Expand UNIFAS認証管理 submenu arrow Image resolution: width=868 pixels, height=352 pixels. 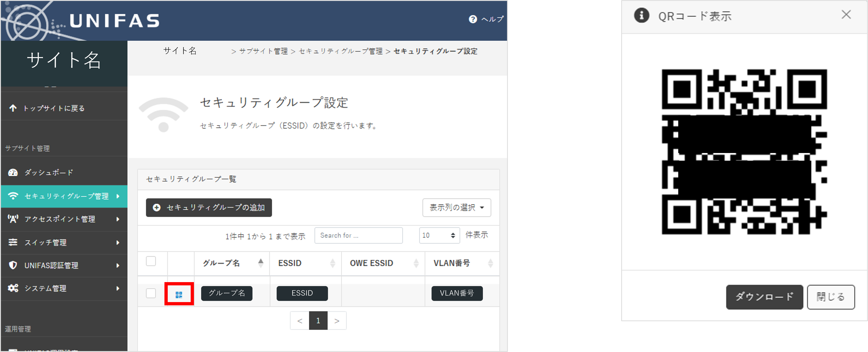tap(118, 265)
